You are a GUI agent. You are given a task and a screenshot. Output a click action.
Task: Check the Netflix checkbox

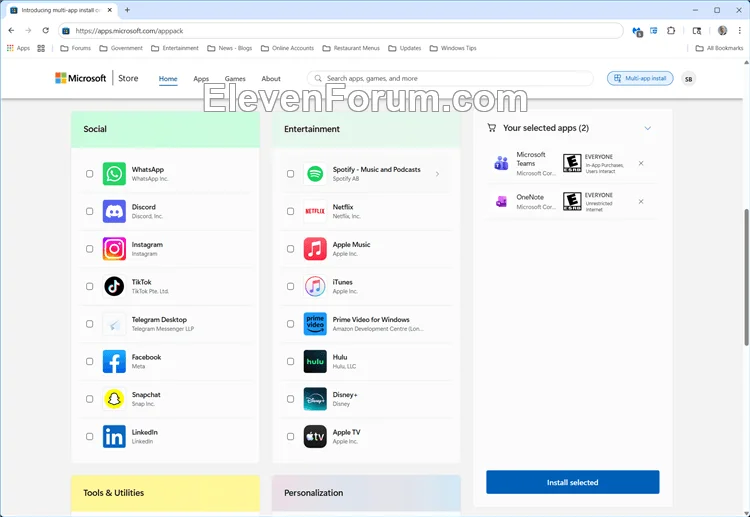pyautogui.click(x=290, y=211)
